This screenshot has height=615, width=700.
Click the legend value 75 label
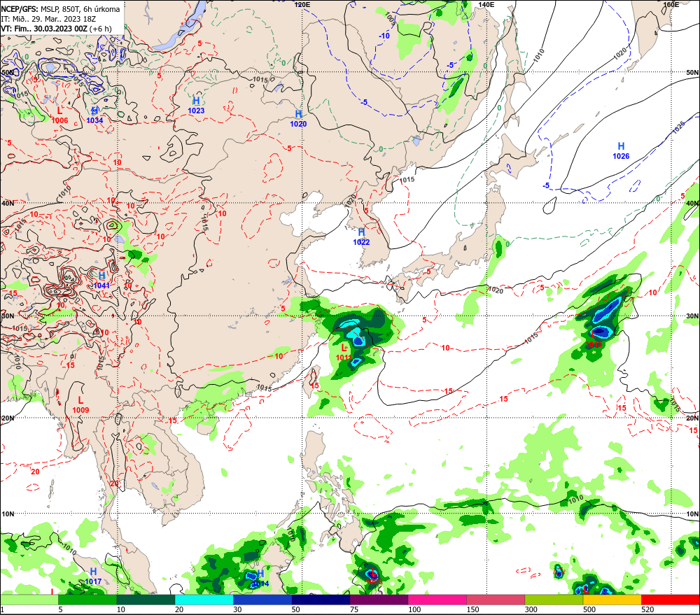tap(354, 609)
